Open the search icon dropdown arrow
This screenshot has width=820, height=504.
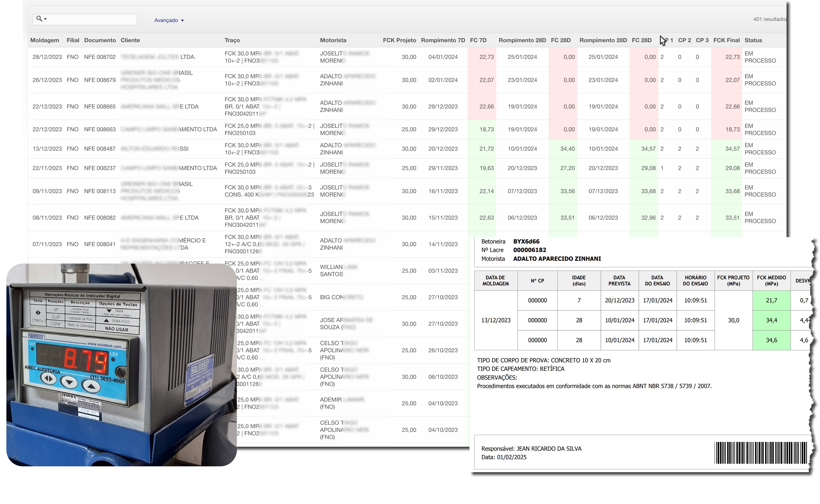pyautogui.click(x=46, y=19)
